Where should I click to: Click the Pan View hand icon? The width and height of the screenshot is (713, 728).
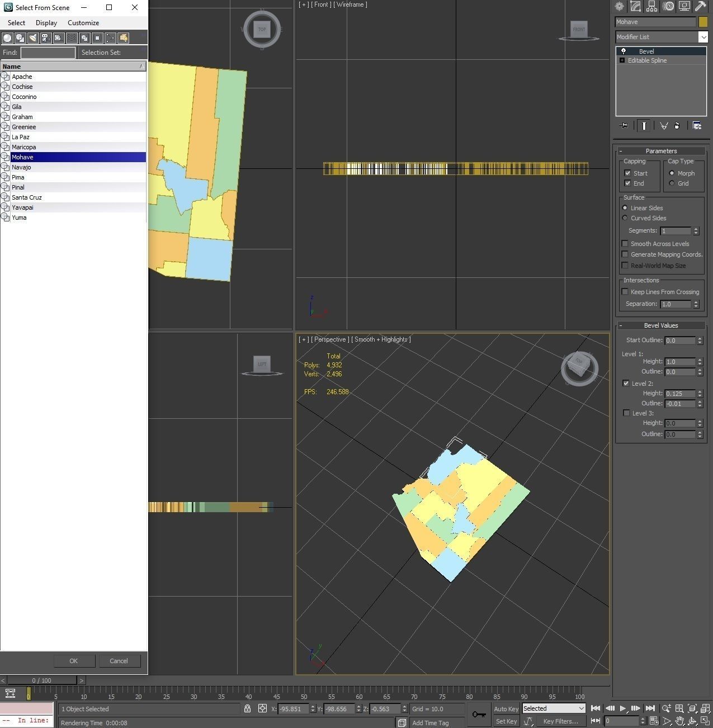point(679,721)
